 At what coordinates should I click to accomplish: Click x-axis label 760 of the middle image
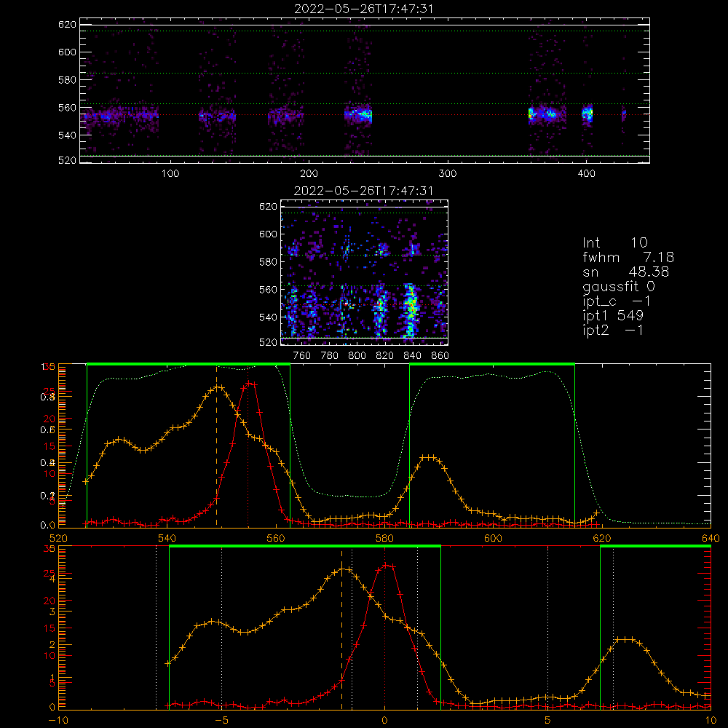click(302, 356)
